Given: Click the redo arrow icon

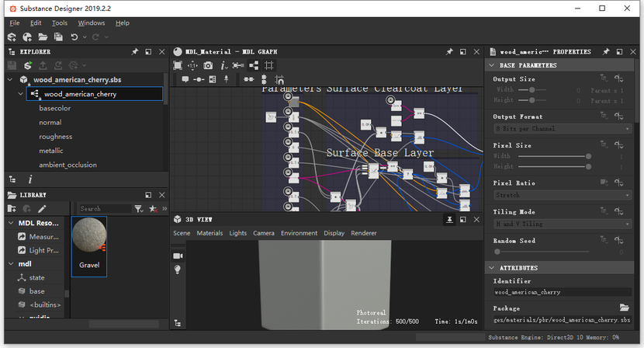Looking at the screenshot, I should (x=95, y=37).
